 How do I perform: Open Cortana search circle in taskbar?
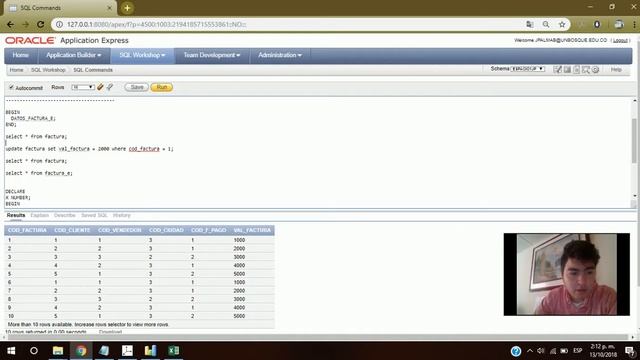[34, 351]
